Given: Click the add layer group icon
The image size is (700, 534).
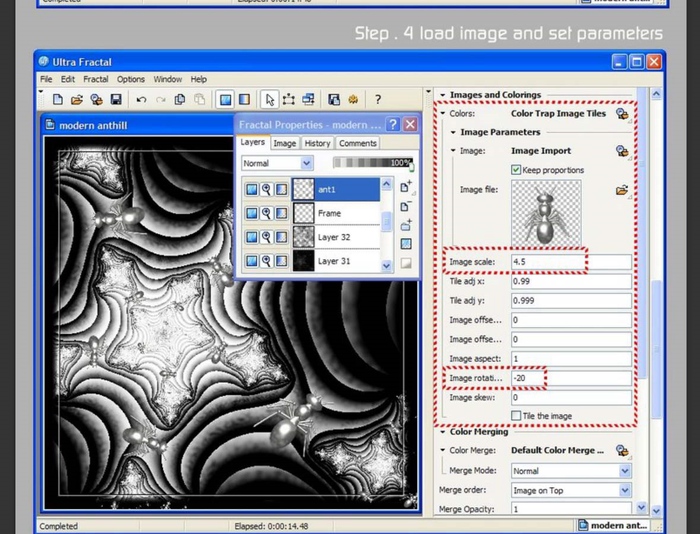Looking at the screenshot, I should pos(406,225).
